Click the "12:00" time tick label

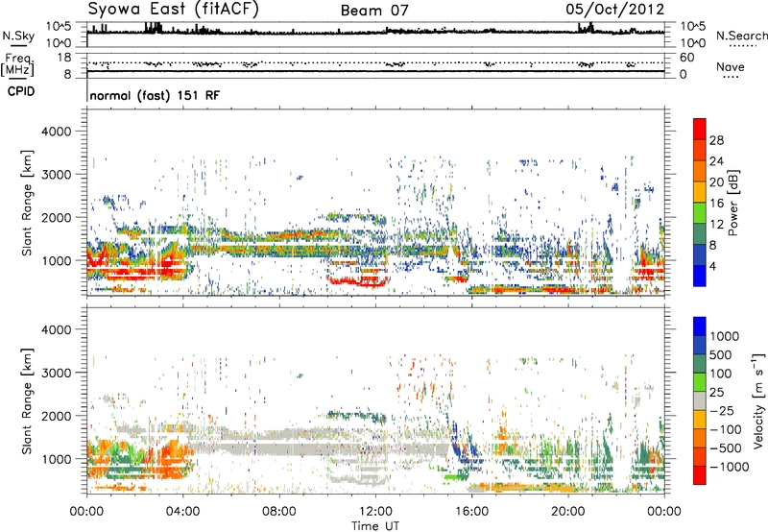pos(375,512)
